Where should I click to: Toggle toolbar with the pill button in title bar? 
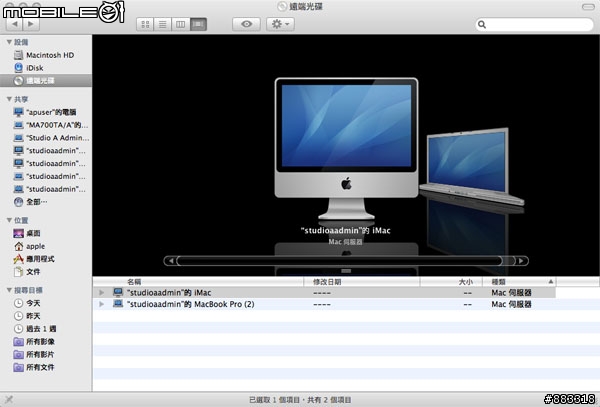click(588, 7)
